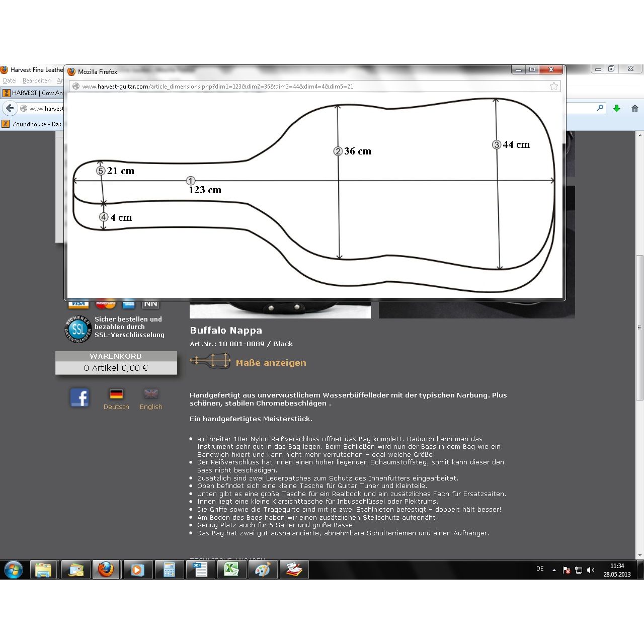This screenshot has width=644, height=644.
Task: Click the 123 cm dimension label
Action: pyautogui.click(x=205, y=190)
